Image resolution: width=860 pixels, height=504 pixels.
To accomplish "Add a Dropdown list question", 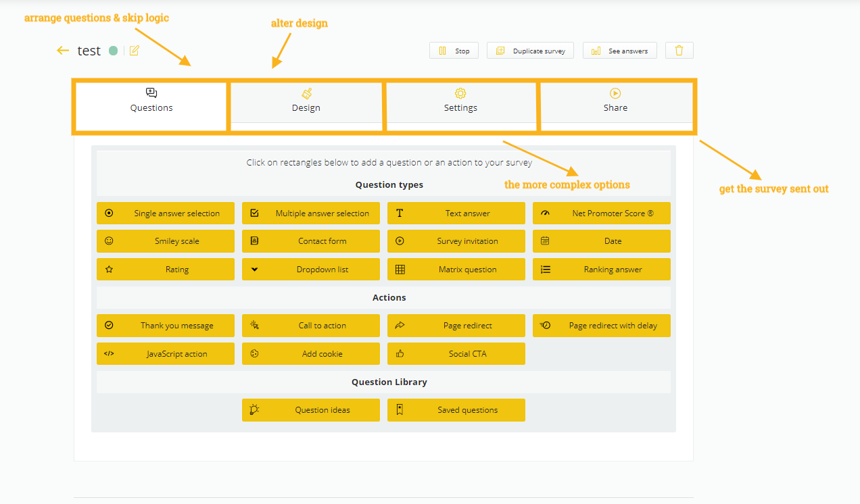I will 311,269.
